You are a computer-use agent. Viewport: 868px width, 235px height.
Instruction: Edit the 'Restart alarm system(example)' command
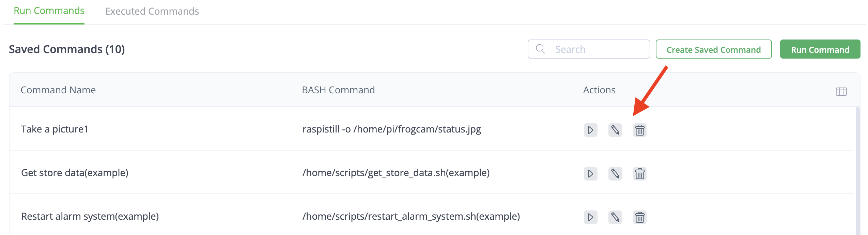click(x=615, y=217)
